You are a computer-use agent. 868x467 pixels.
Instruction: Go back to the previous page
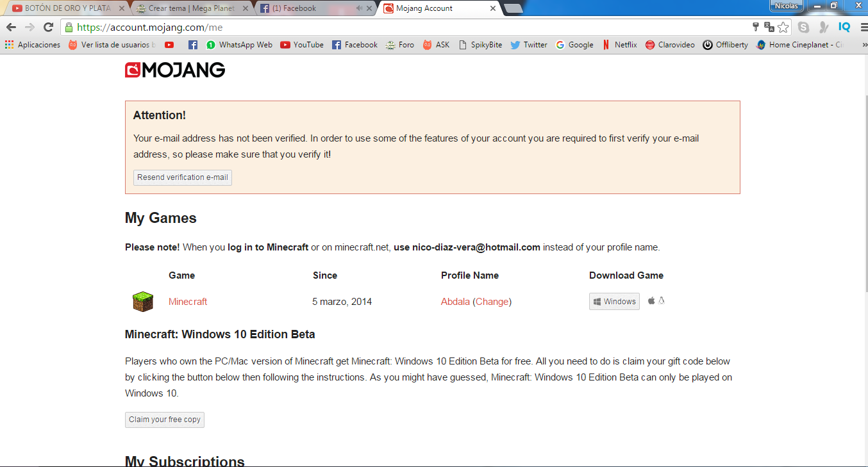tap(11, 27)
